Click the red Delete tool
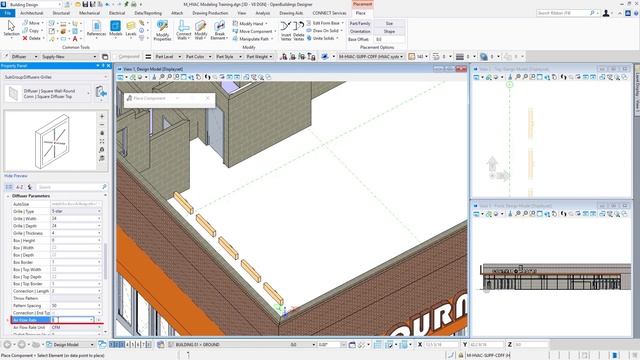Image resolution: width=640 pixels, height=360 pixels. pos(31,38)
